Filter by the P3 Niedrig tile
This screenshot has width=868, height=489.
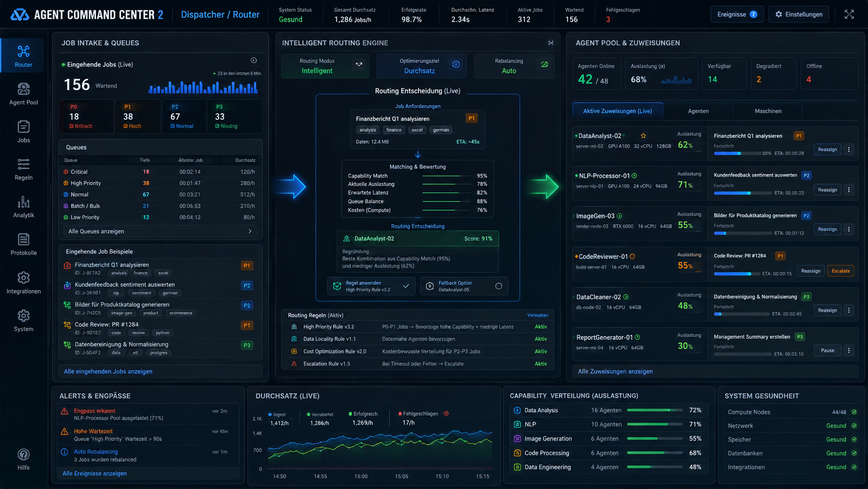point(234,116)
